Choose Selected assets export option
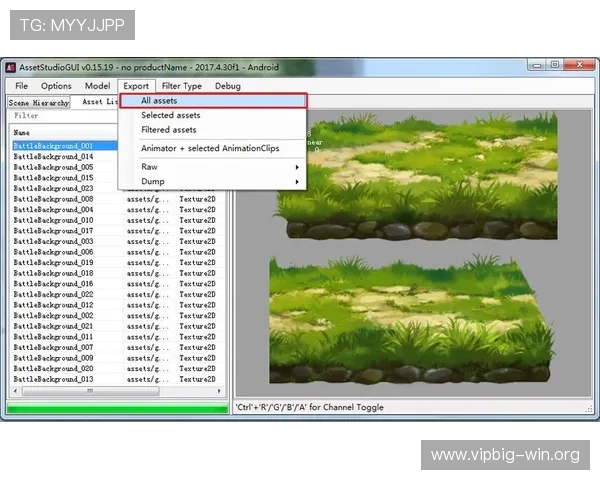Screen dimensions: 600x480 pyautogui.click(x=213, y=115)
